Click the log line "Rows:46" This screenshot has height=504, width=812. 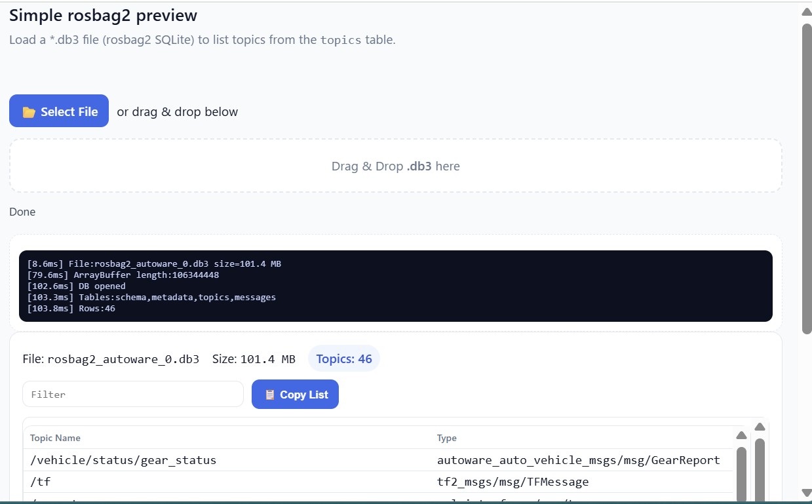(71, 308)
